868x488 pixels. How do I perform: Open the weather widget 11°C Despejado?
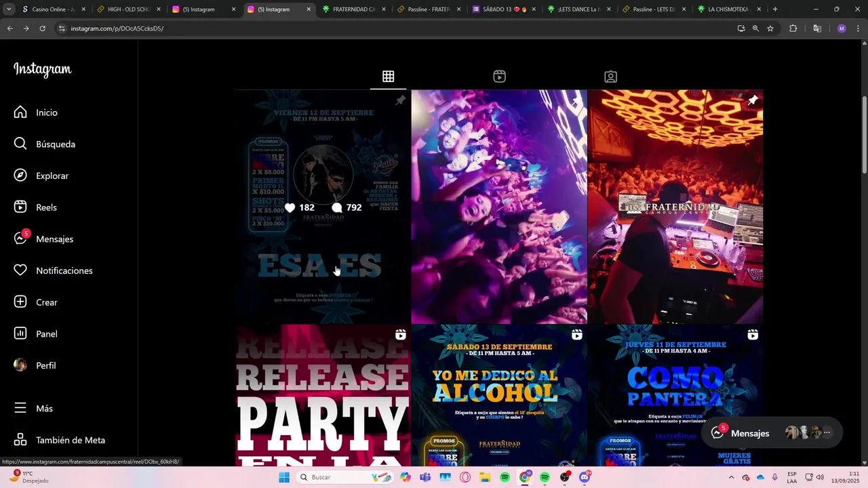pos(30,477)
